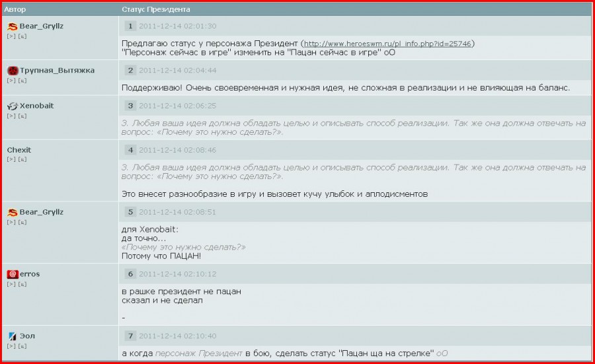Click [>] under Трупная_Вытяжка
The width and height of the screenshot is (595, 364).
(11, 81)
